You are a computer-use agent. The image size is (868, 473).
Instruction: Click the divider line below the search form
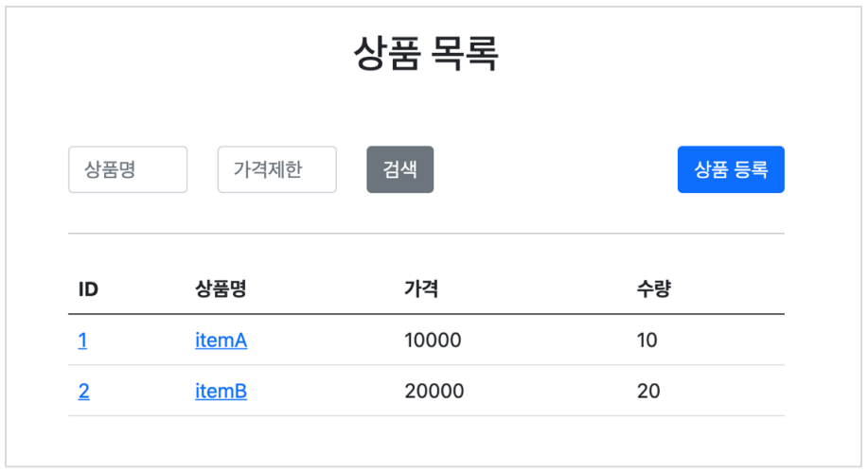point(426,234)
